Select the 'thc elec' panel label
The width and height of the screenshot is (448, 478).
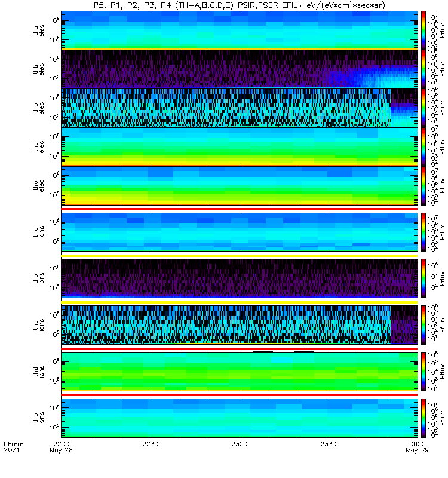pos(39,108)
